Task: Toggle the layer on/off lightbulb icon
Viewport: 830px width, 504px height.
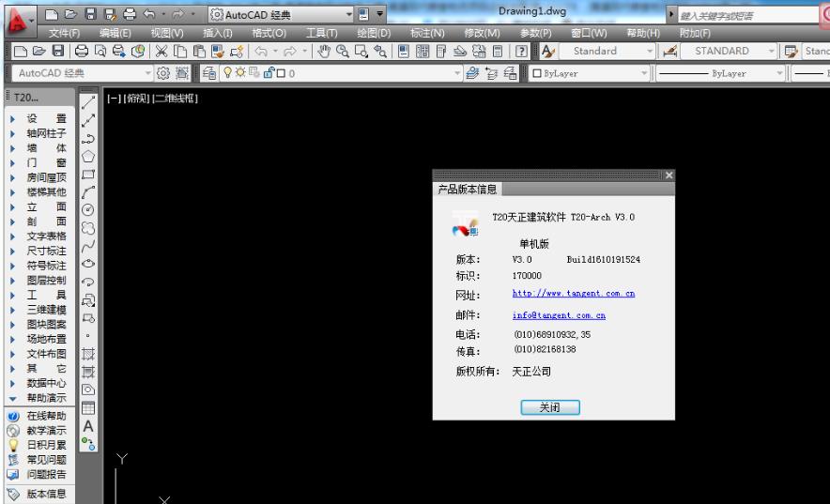Action: pyautogui.click(x=227, y=72)
